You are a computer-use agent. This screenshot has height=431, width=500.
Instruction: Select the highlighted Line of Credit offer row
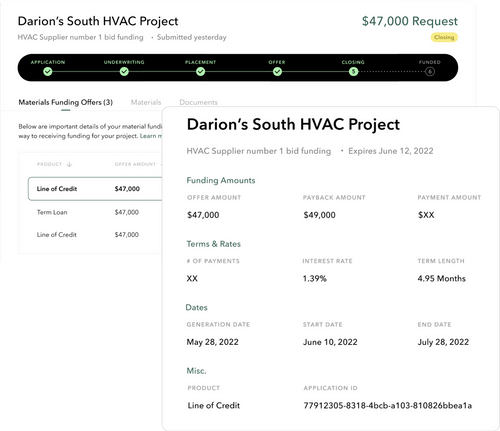[95, 189]
